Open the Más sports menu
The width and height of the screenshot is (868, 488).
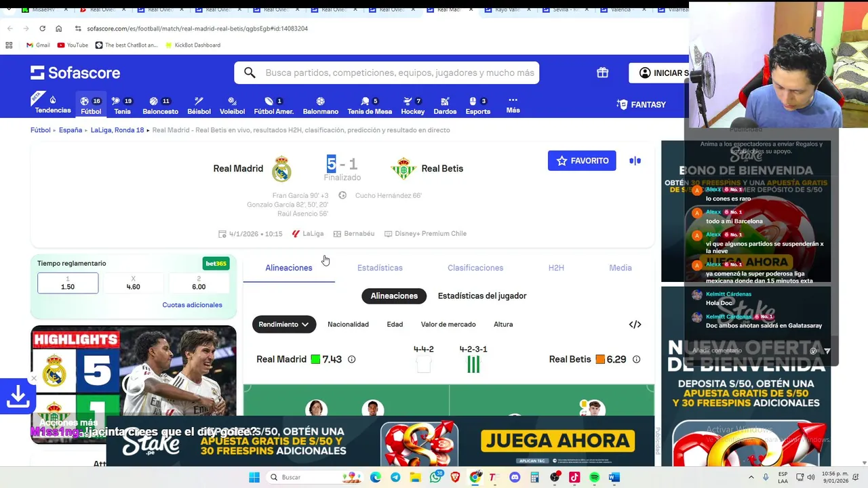point(513,105)
